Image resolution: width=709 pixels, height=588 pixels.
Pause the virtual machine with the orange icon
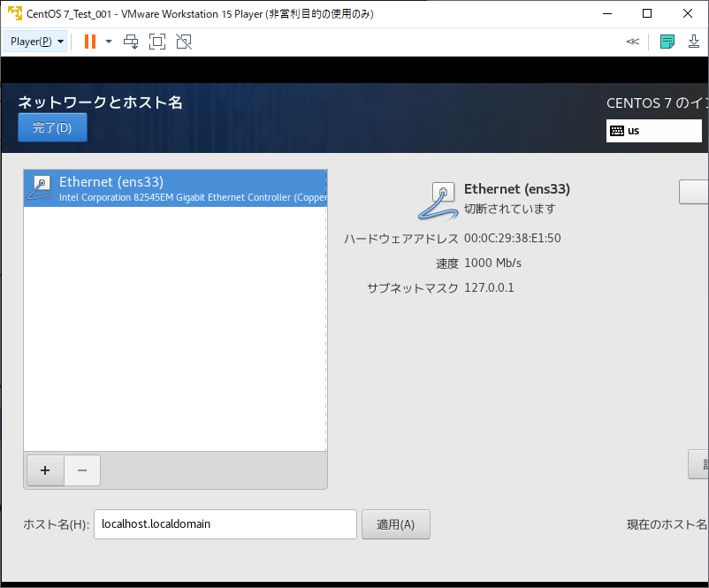90,42
